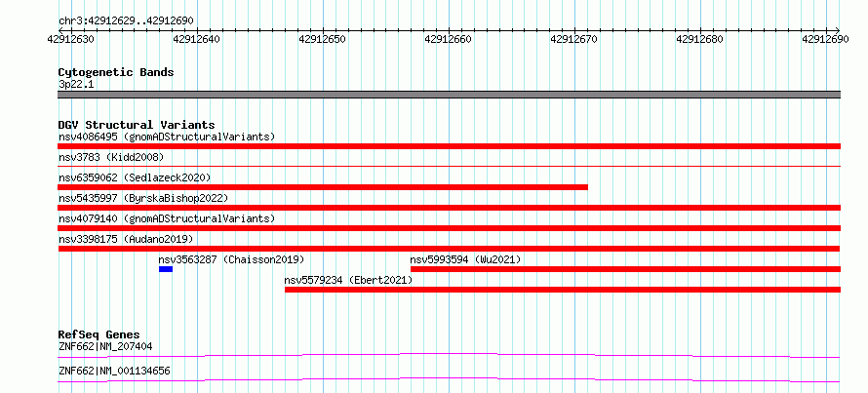Select the nsv5993594 red variant bar
Image resolution: width=868 pixels, height=393 pixels.
[x=625, y=269]
